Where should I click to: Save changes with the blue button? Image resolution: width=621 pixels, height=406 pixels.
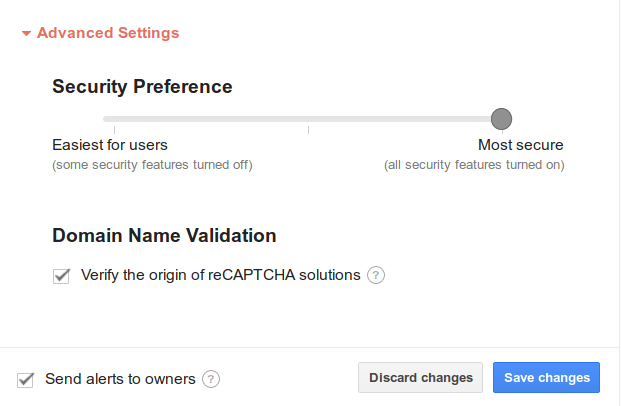pos(546,378)
